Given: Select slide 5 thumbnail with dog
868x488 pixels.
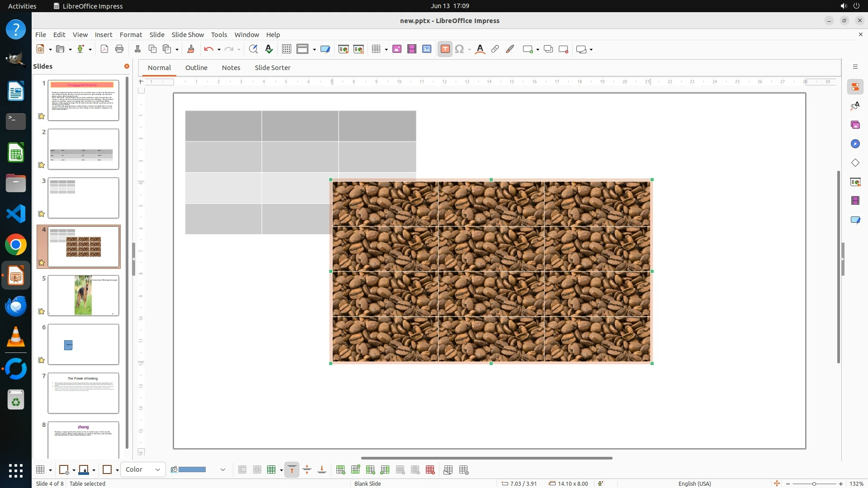Looking at the screenshot, I should 83,296.
